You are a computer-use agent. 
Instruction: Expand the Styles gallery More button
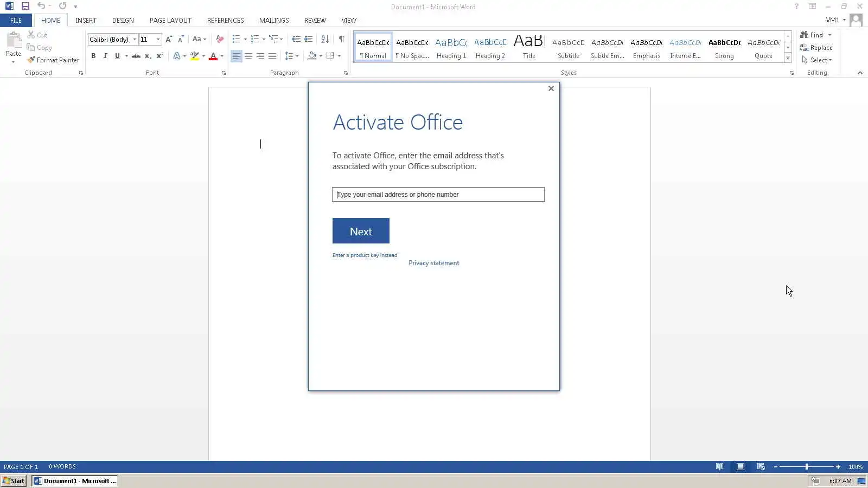click(788, 58)
